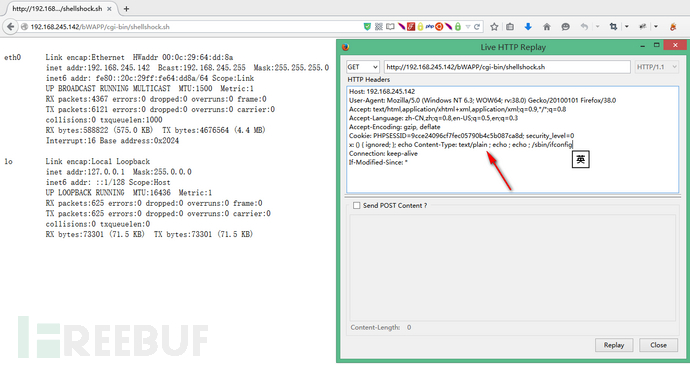Open reader view book icon

tap(390, 27)
